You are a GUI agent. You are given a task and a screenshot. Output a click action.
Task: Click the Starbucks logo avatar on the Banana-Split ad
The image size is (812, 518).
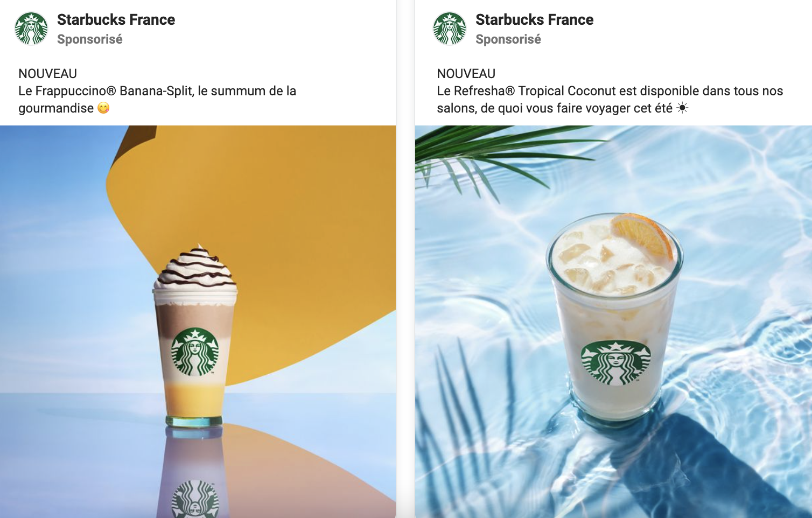31,29
